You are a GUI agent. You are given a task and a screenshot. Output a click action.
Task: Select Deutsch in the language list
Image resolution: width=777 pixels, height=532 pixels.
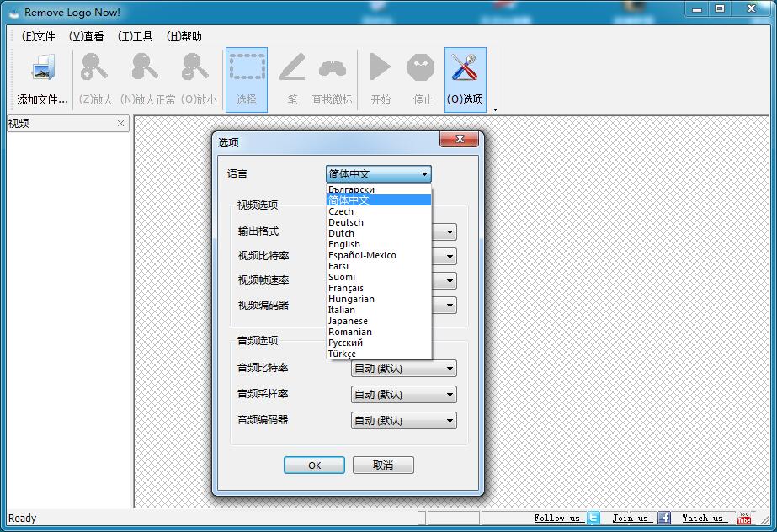(379, 222)
